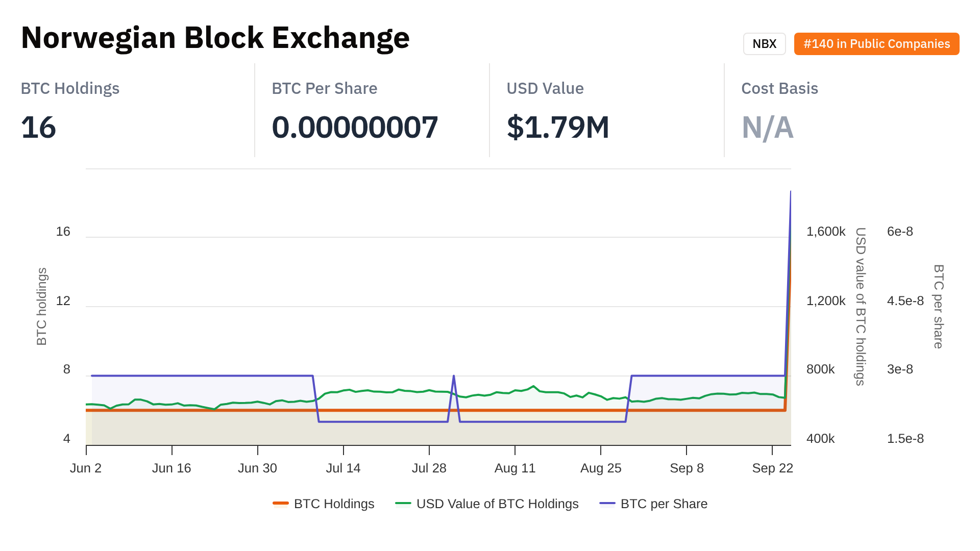Click the BTC Holdings value 16
The height and width of the screenshot is (551, 980).
point(38,128)
